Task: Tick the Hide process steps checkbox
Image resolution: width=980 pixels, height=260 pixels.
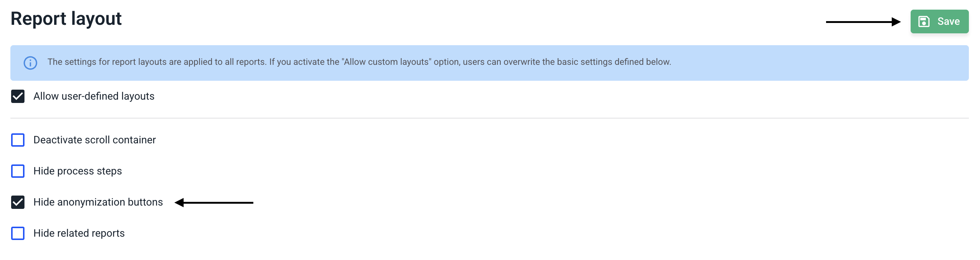Action: pos(18,171)
